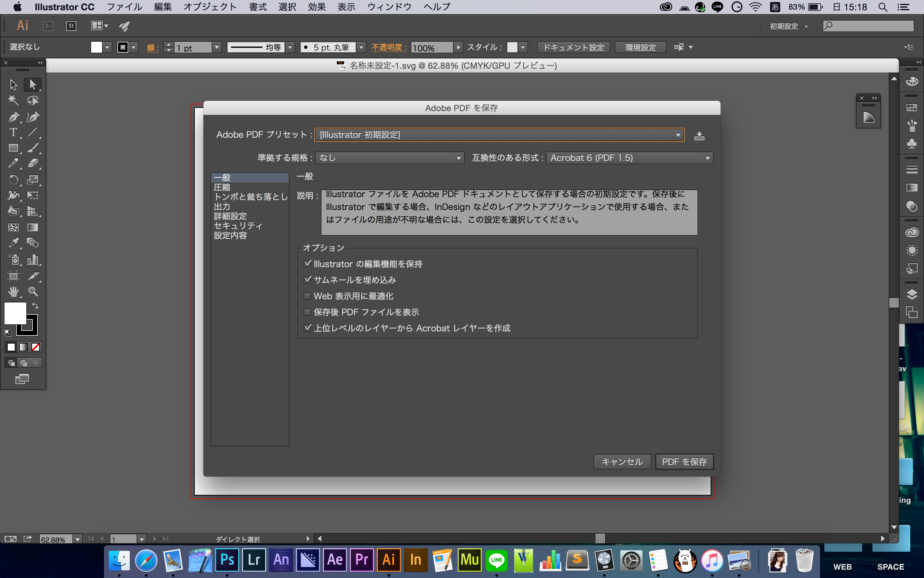Select the Direct Selection tool
The width and height of the screenshot is (924, 578).
[33, 84]
